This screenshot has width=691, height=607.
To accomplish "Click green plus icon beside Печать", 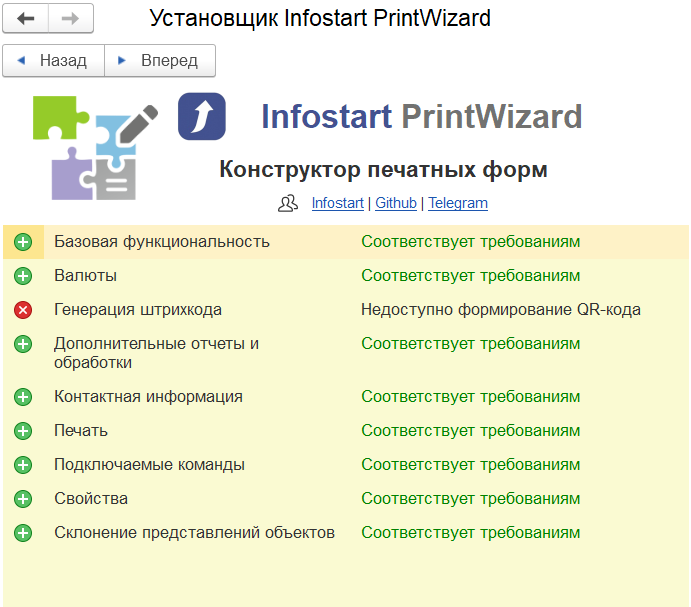I will [x=23, y=431].
